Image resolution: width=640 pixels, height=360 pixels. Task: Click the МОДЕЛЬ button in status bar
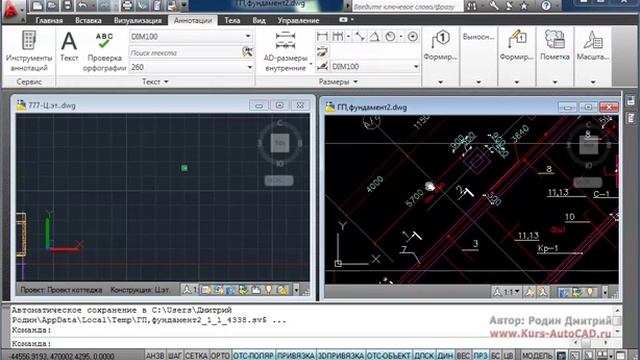coord(537,356)
